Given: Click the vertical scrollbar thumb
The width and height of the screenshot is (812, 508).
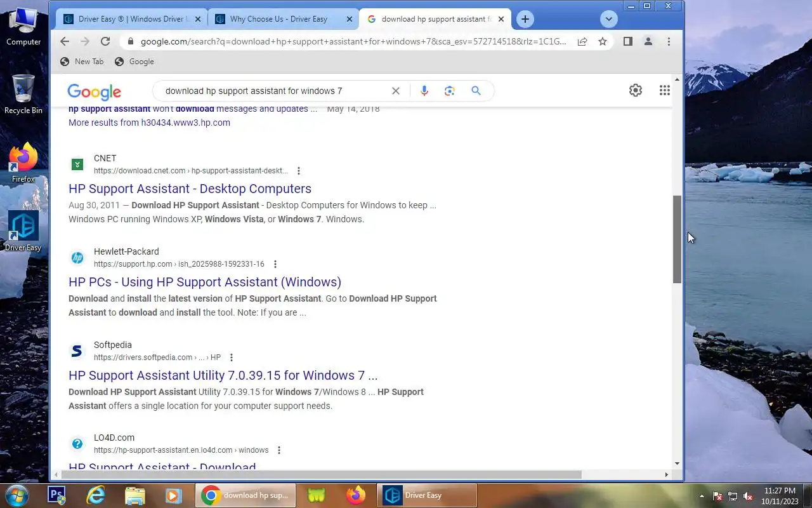Looking at the screenshot, I should click(677, 239).
